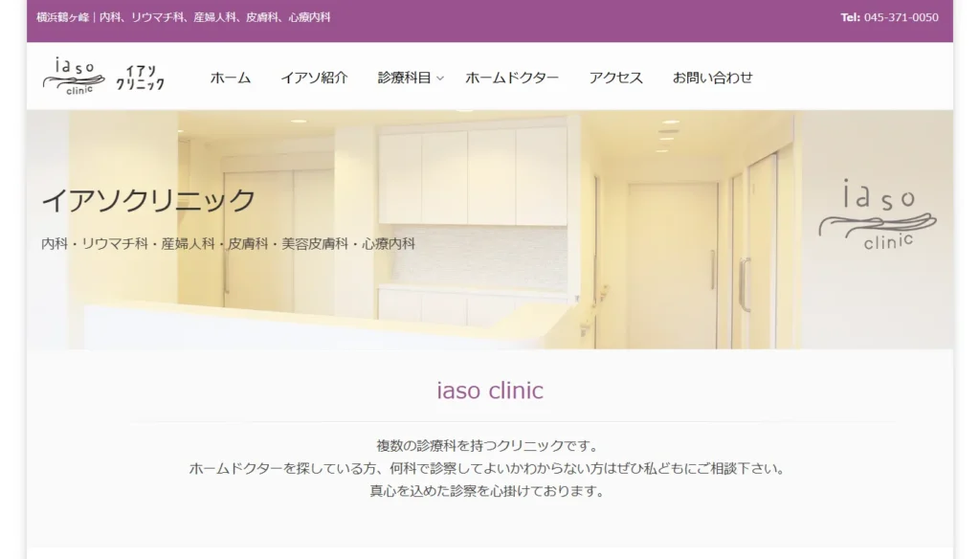Click the iaso clinic logo in header
980x559 pixels.
tap(74, 77)
